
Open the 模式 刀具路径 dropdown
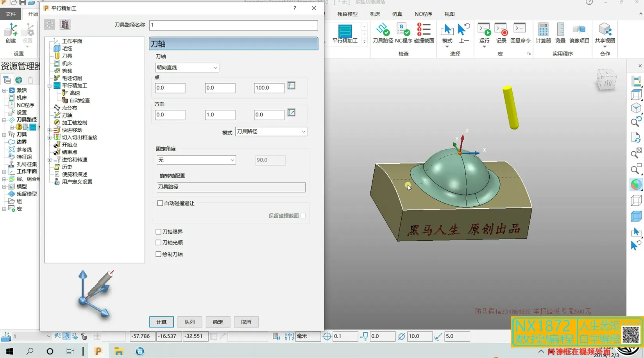(x=271, y=132)
